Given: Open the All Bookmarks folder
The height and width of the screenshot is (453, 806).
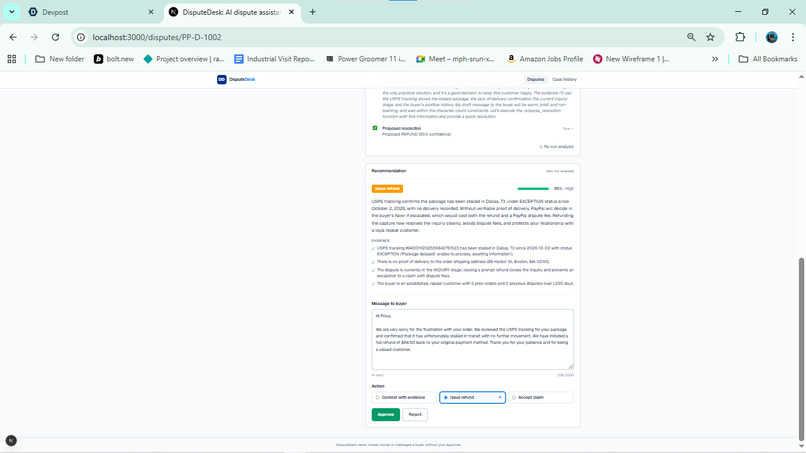Looking at the screenshot, I should 768,59.
